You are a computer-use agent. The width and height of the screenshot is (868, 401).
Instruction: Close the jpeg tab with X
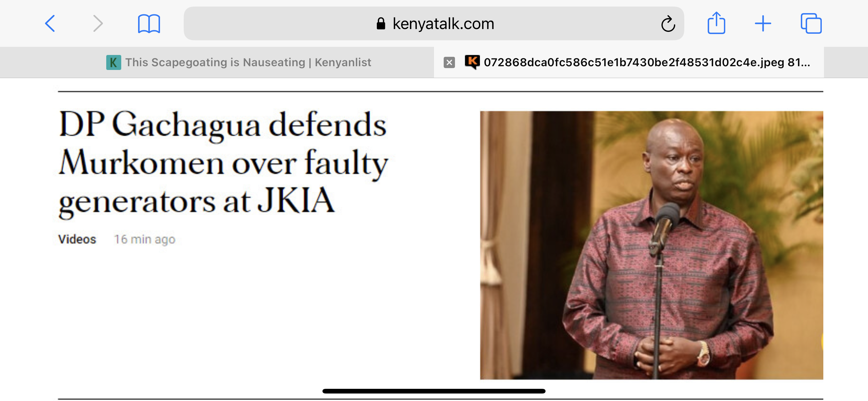coord(449,63)
